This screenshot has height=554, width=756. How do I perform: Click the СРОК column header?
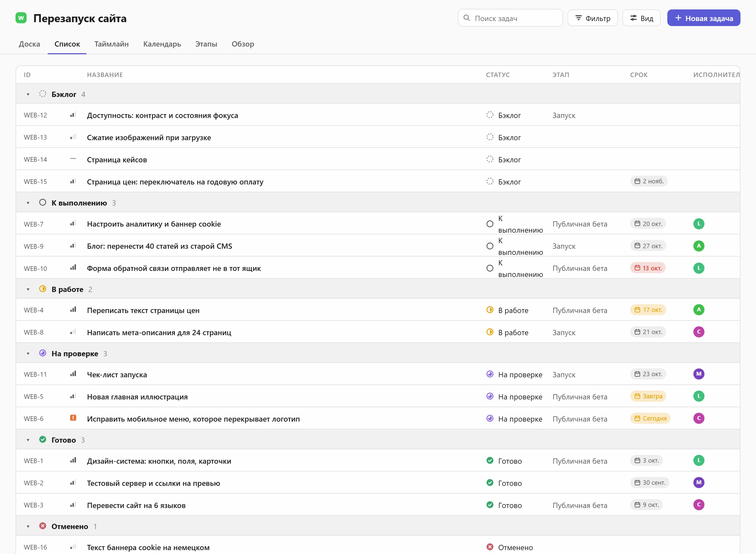(638, 75)
